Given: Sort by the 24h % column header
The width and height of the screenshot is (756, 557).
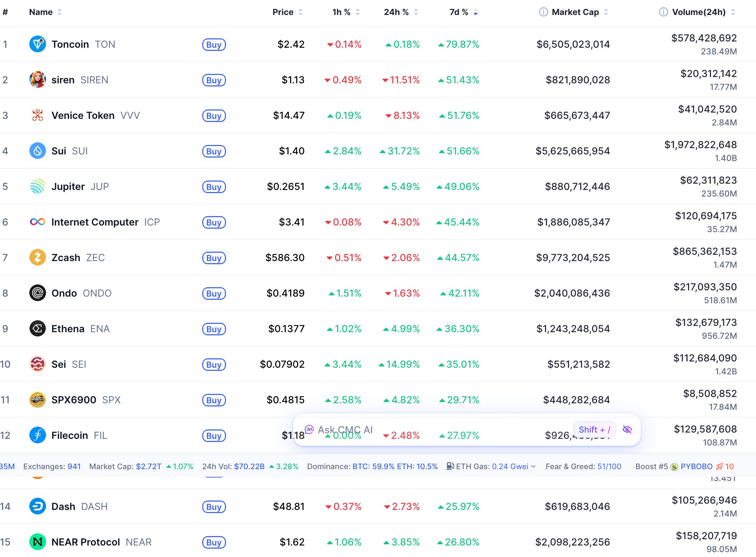Looking at the screenshot, I should pyautogui.click(x=401, y=12).
